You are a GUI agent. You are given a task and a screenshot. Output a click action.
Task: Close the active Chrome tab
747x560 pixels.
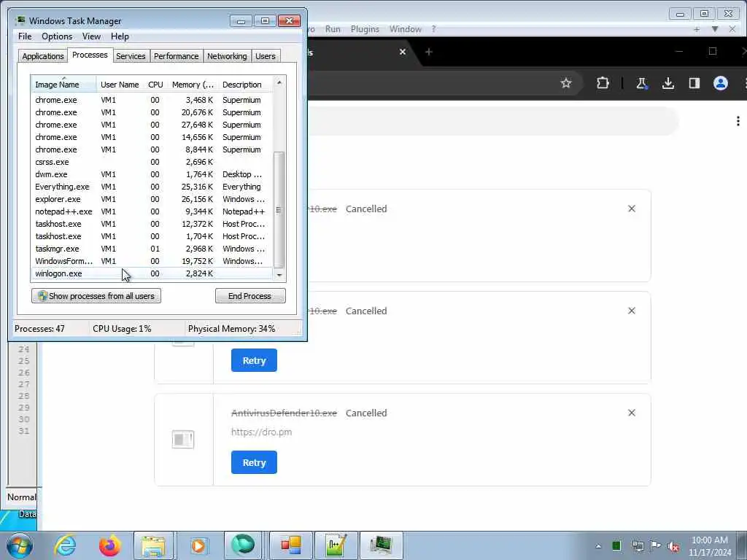pos(403,52)
